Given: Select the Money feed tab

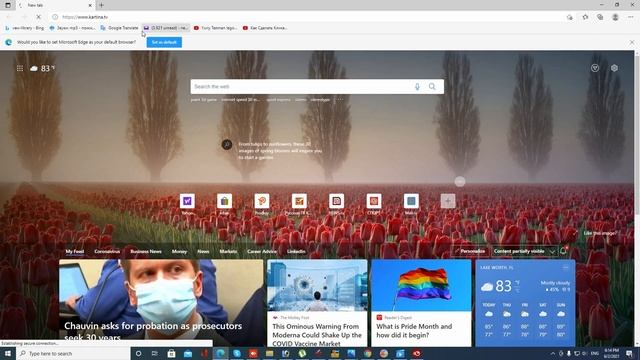Looking at the screenshot, I should pos(179,251).
